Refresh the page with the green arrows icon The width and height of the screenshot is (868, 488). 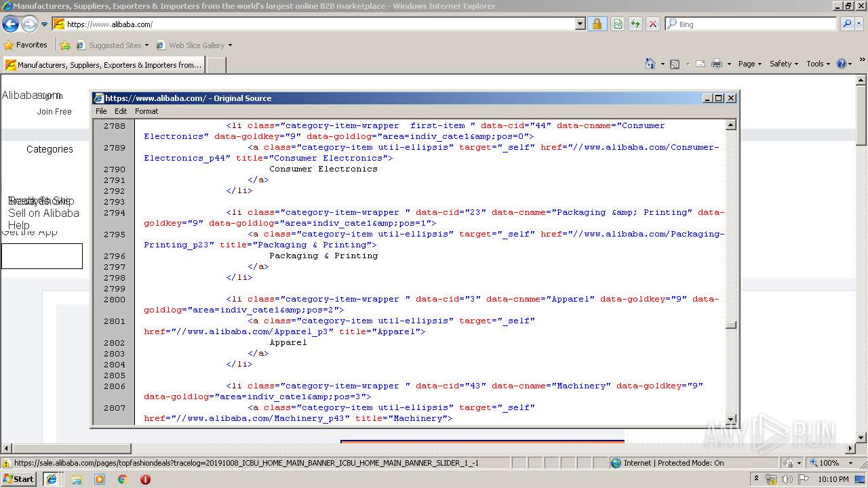(x=635, y=24)
